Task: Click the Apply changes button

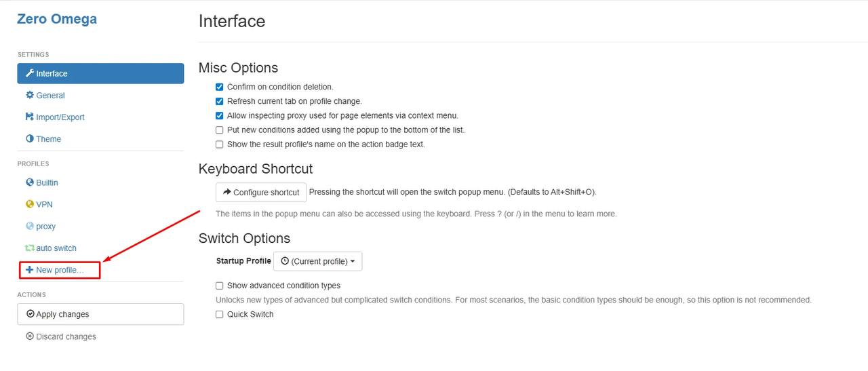Action: point(100,314)
